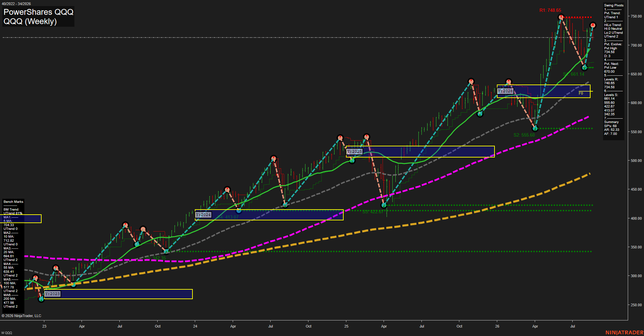Image resolution: width=644 pixels, height=336 pixels.
Task: Click the 700.00 price axis label
Action: pos(636,45)
